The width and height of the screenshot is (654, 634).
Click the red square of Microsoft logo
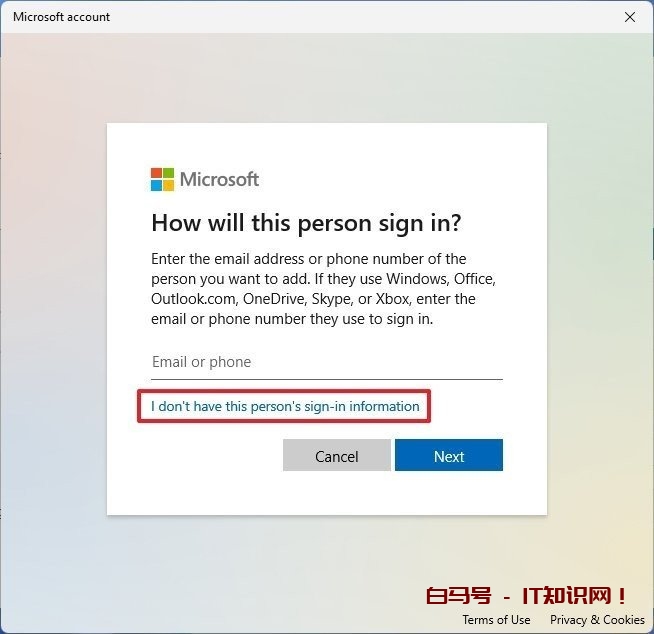pos(156,173)
